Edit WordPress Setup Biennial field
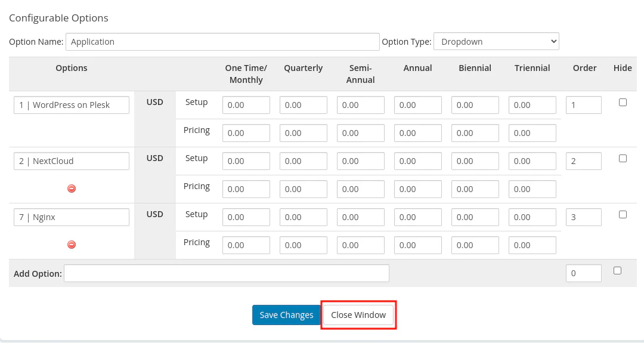 click(x=475, y=105)
